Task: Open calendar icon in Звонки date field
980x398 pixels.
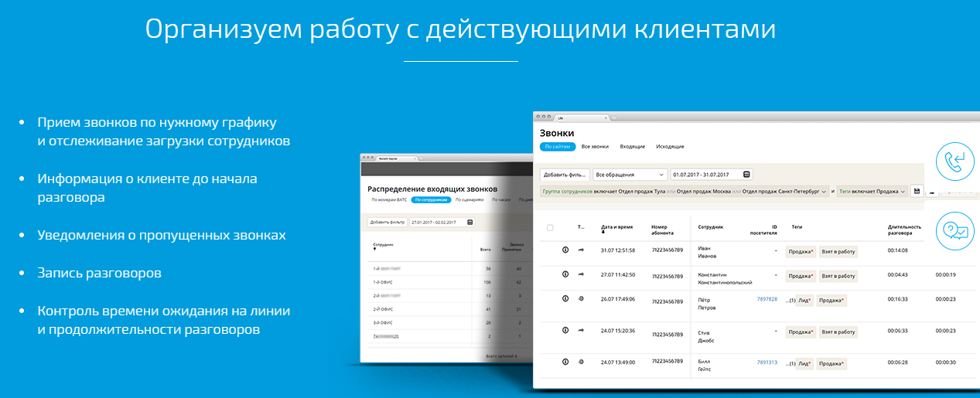Action: [746, 175]
